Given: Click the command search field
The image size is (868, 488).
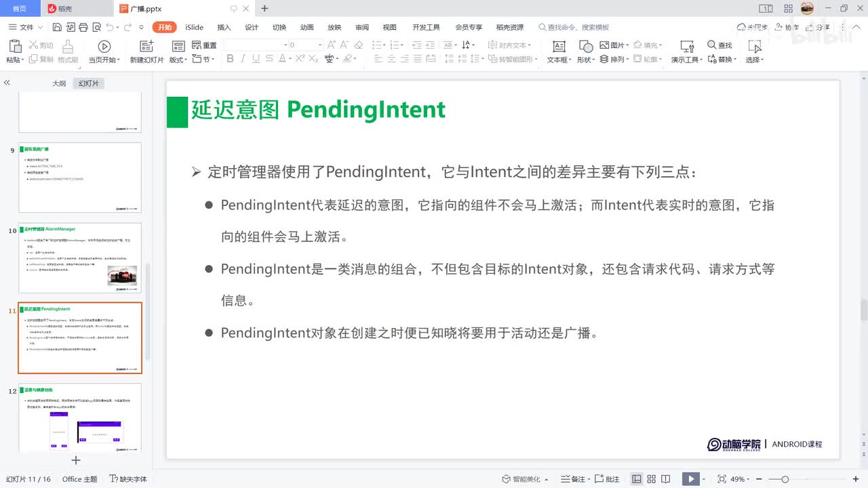Looking at the screenshot, I should [x=574, y=27].
